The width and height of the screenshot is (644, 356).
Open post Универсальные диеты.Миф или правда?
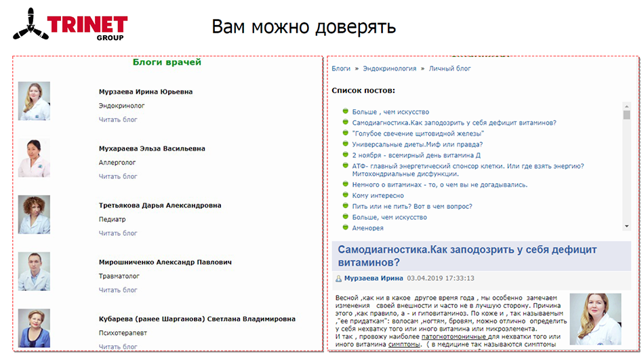coord(418,144)
